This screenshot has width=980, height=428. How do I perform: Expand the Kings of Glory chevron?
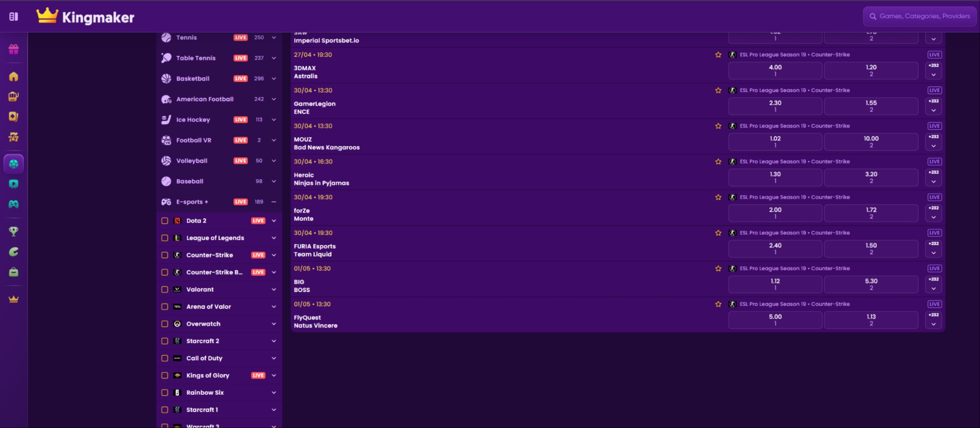pyautogui.click(x=274, y=375)
